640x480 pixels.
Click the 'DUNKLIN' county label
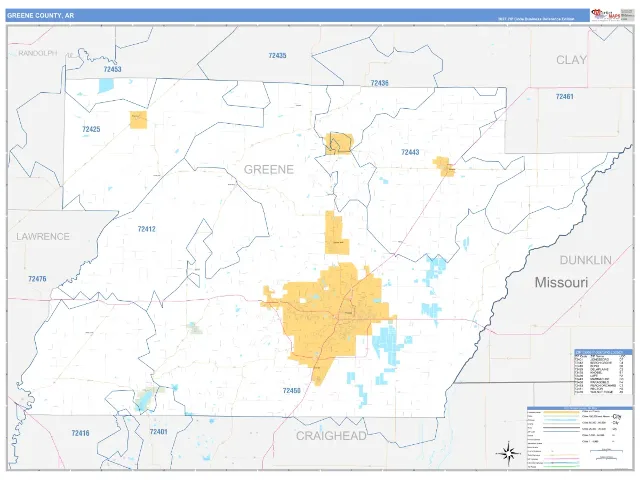coord(586,260)
